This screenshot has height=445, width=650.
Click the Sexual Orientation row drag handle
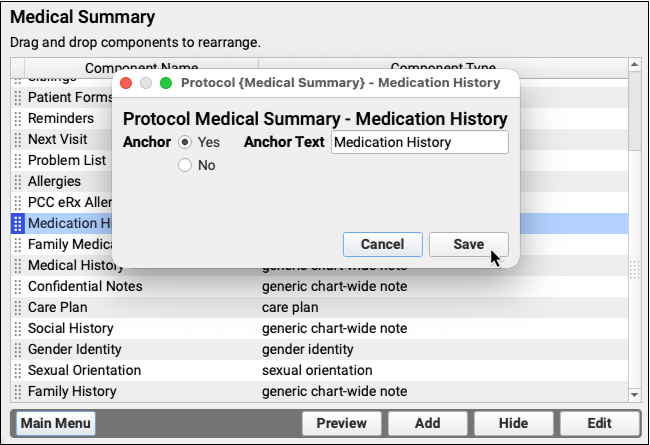[18, 371]
